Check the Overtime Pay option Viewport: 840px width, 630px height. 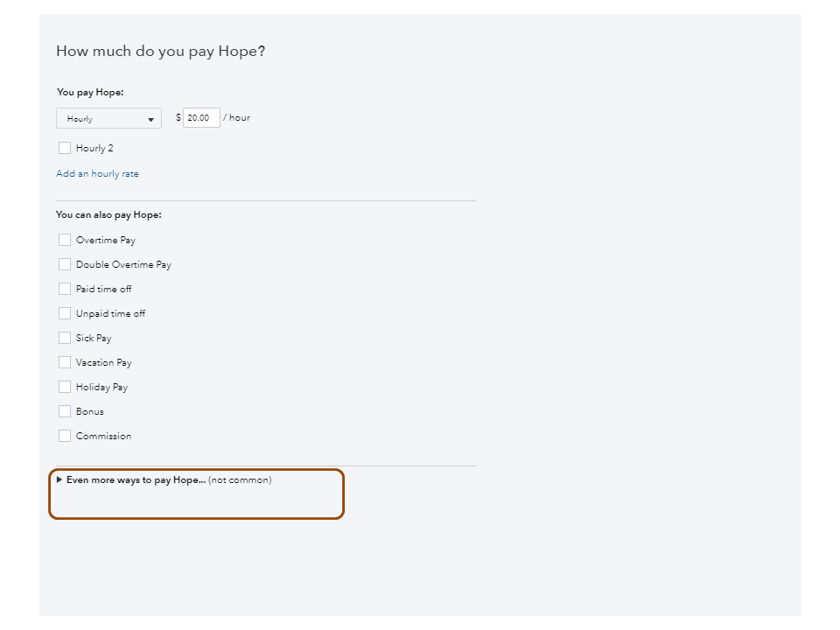pyautogui.click(x=65, y=240)
